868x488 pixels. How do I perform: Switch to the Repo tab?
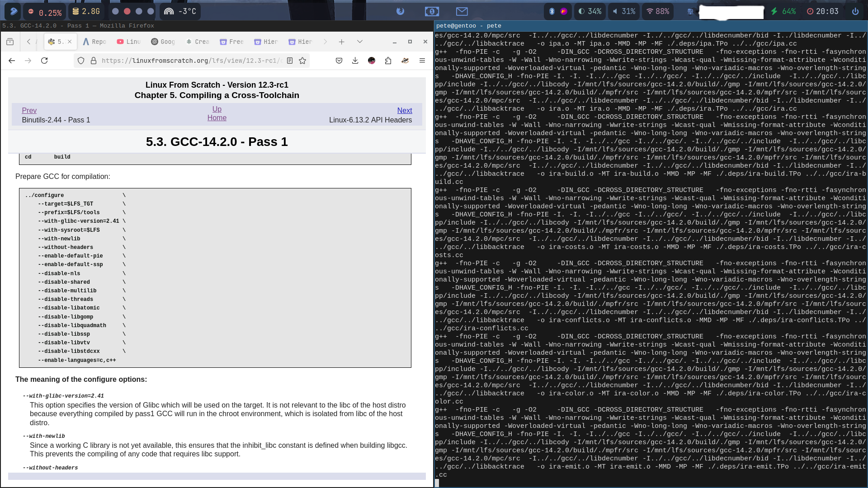click(94, 42)
